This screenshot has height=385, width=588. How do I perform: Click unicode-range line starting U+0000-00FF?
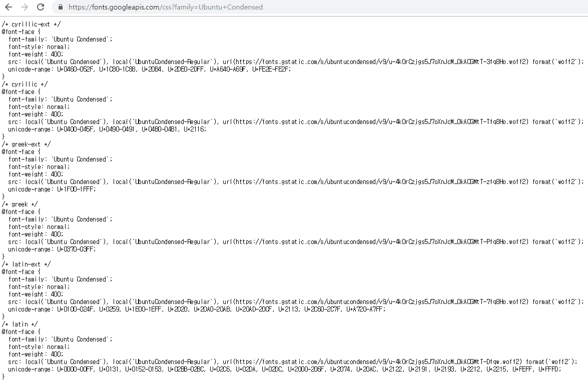pos(285,369)
